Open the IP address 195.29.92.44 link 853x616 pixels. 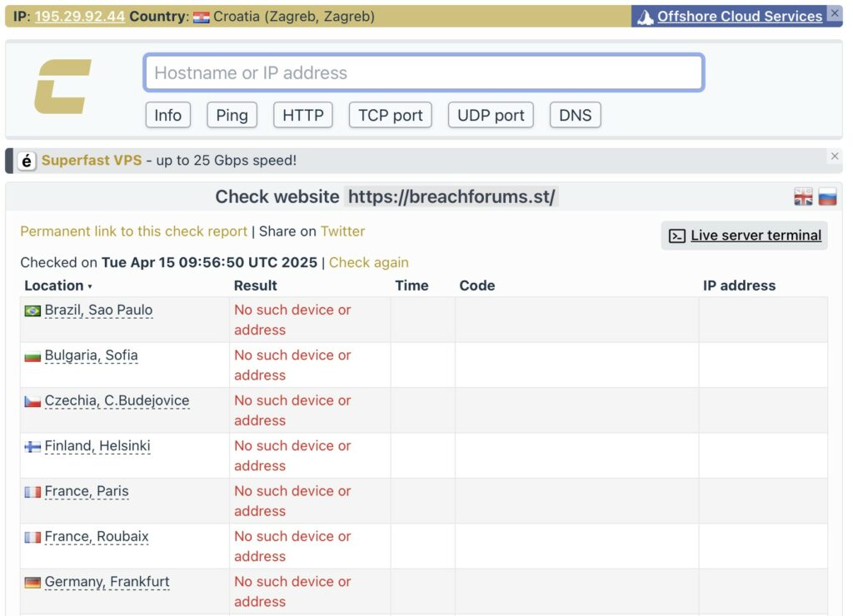pyautogui.click(x=79, y=17)
